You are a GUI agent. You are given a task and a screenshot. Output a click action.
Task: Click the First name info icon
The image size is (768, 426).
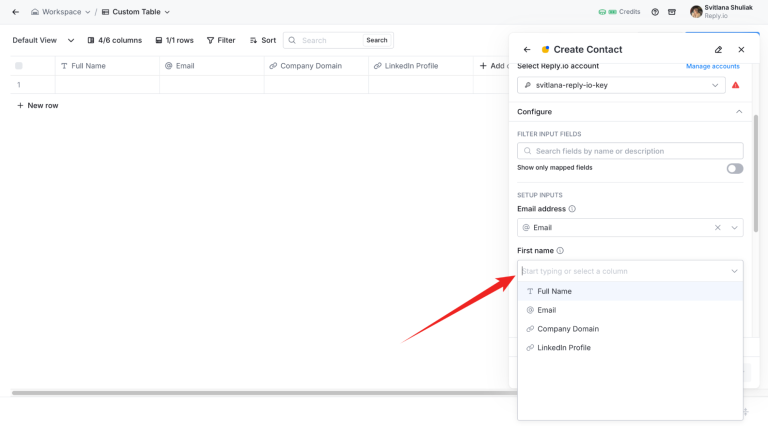coord(560,251)
